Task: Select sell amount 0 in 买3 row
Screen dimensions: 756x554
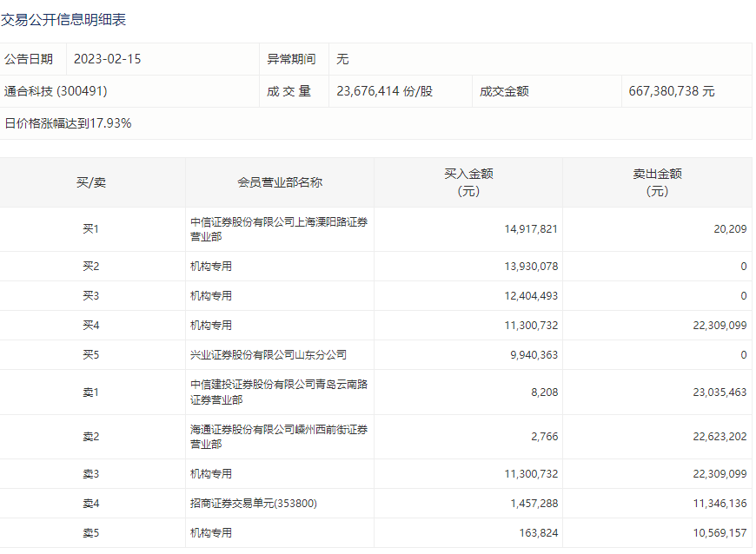Action: [744, 296]
